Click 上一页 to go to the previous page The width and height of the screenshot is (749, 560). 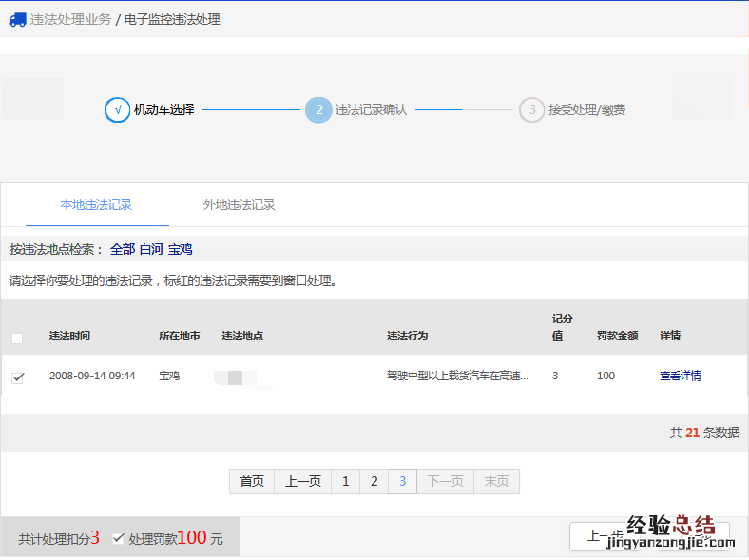[x=303, y=481]
